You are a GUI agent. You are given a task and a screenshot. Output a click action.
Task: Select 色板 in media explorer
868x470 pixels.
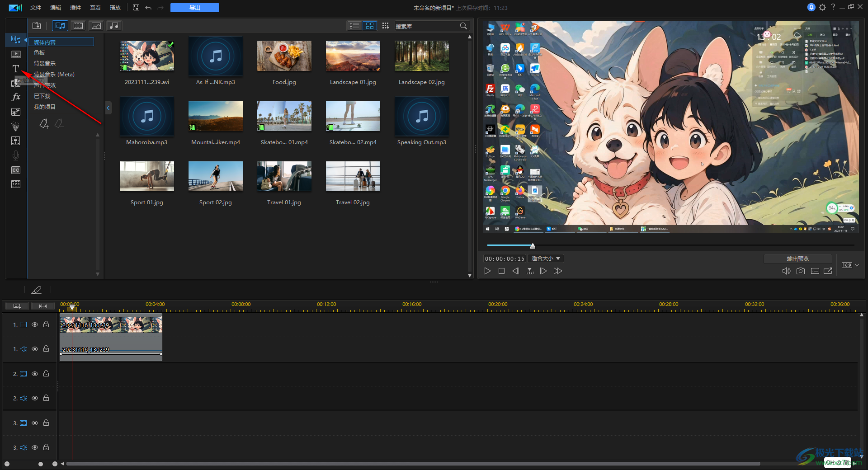coord(40,53)
